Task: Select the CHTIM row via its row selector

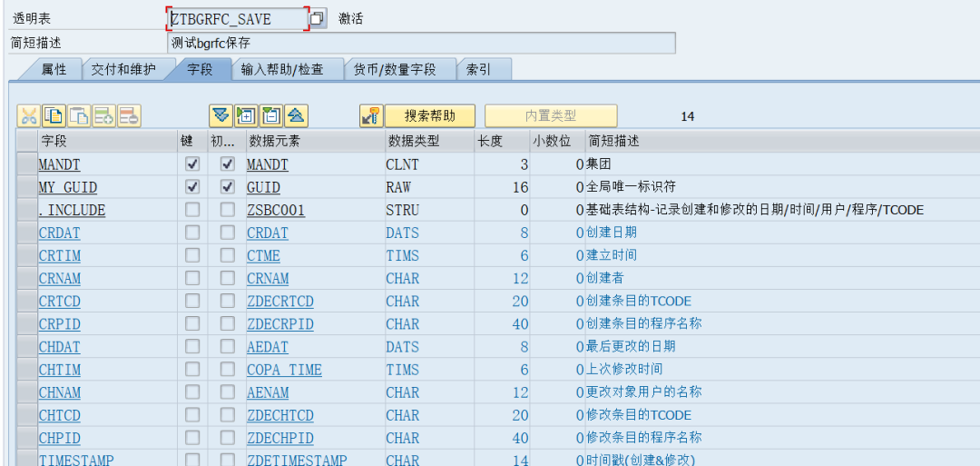Action: click(26, 369)
